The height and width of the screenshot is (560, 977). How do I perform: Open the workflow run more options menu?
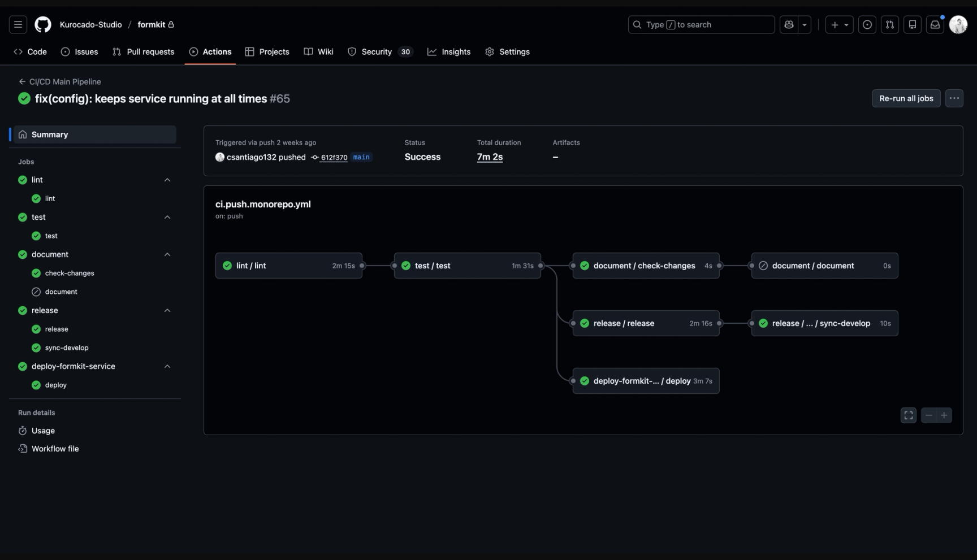[x=954, y=98]
